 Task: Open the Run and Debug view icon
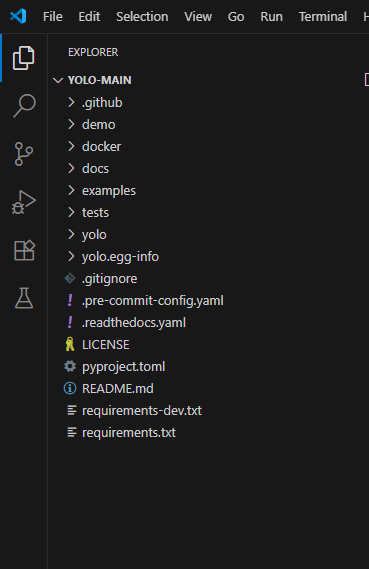tap(24, 202)
